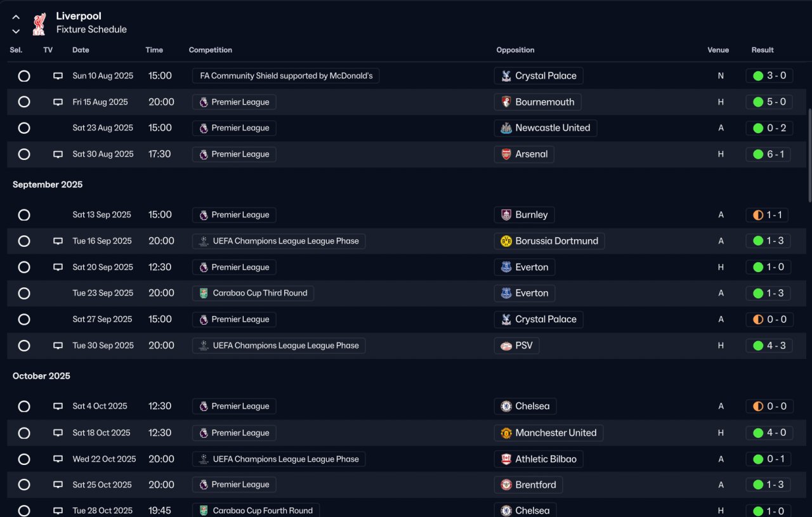This screenshot has height=517, width=812.
Task: Select the Tue 16 Sep Dortmund fixture radio
Action: coord(24,241)
